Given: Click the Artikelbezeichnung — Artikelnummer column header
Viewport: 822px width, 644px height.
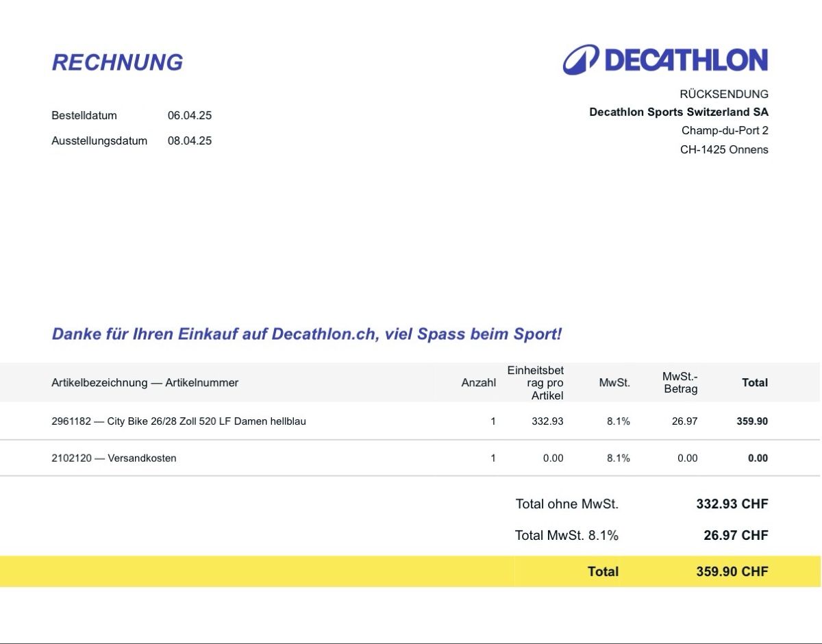Looking at the screenshot, I should [145, 382].
